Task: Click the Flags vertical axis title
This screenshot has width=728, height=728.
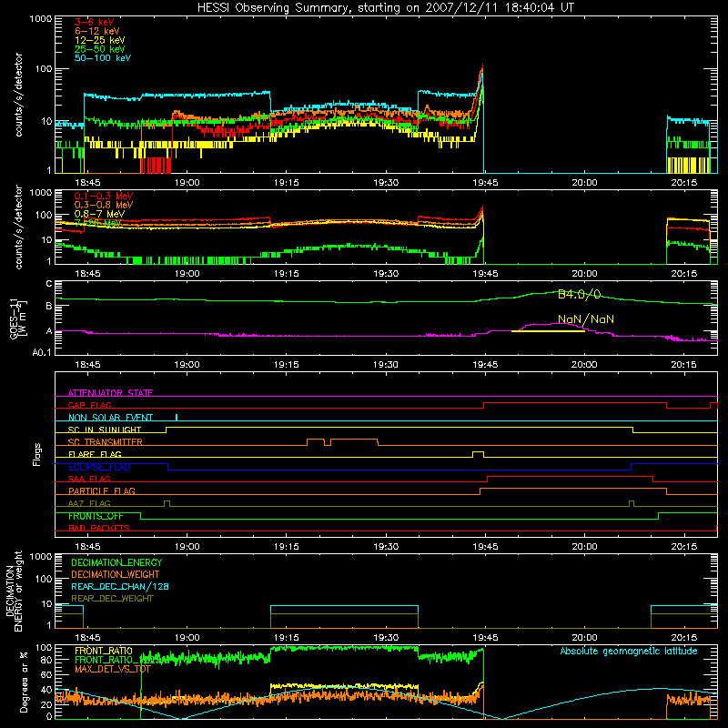Action: (37, 454)
